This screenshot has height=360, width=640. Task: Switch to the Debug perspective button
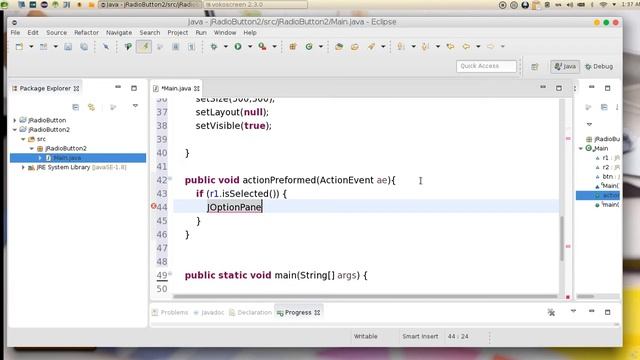coord(599,67)
